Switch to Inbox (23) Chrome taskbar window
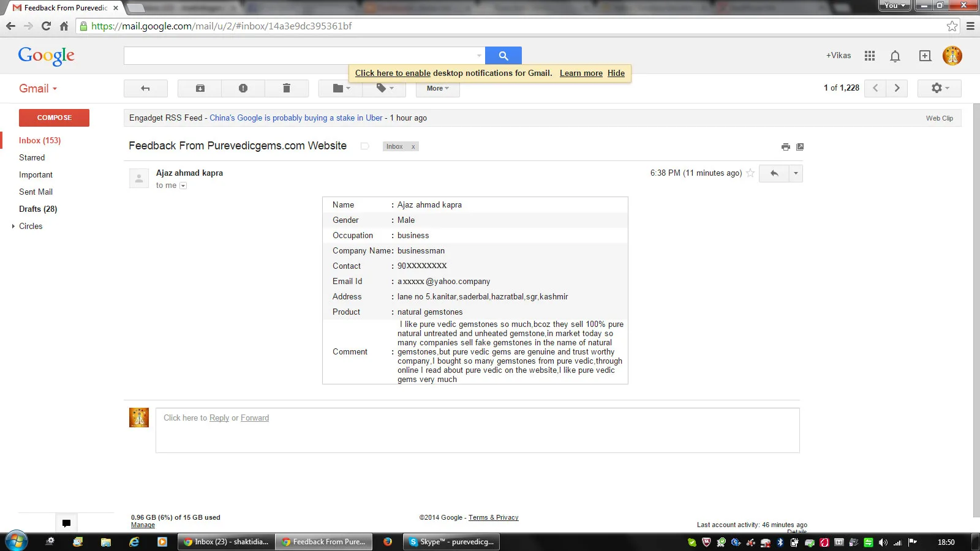Screen dimensions: 980x551 tap(226, 542)
